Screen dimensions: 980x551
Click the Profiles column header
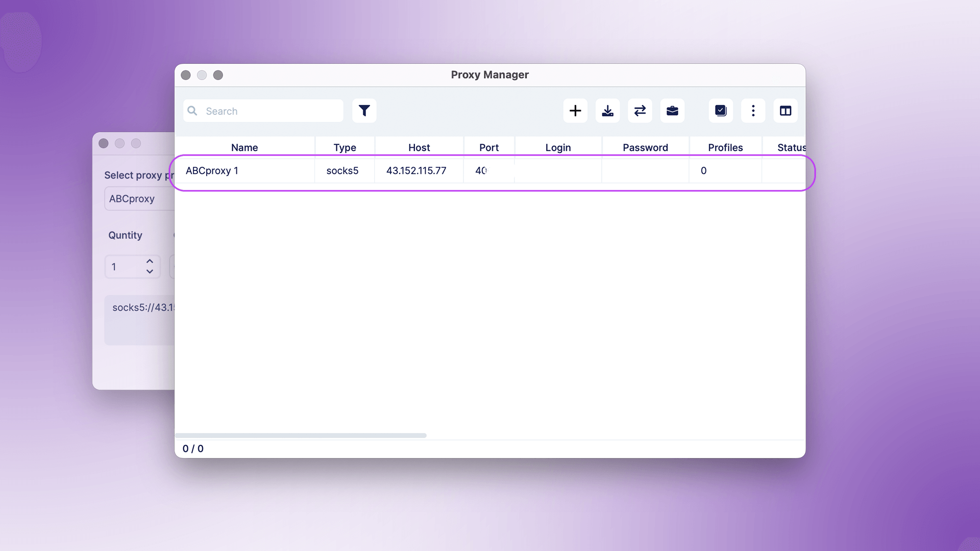tap(725, 147)
